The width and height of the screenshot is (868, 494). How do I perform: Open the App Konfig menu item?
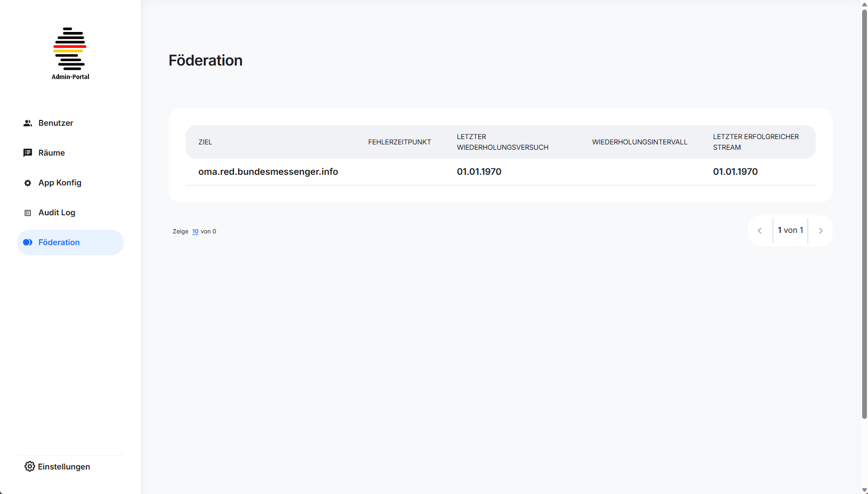(70, 183)
